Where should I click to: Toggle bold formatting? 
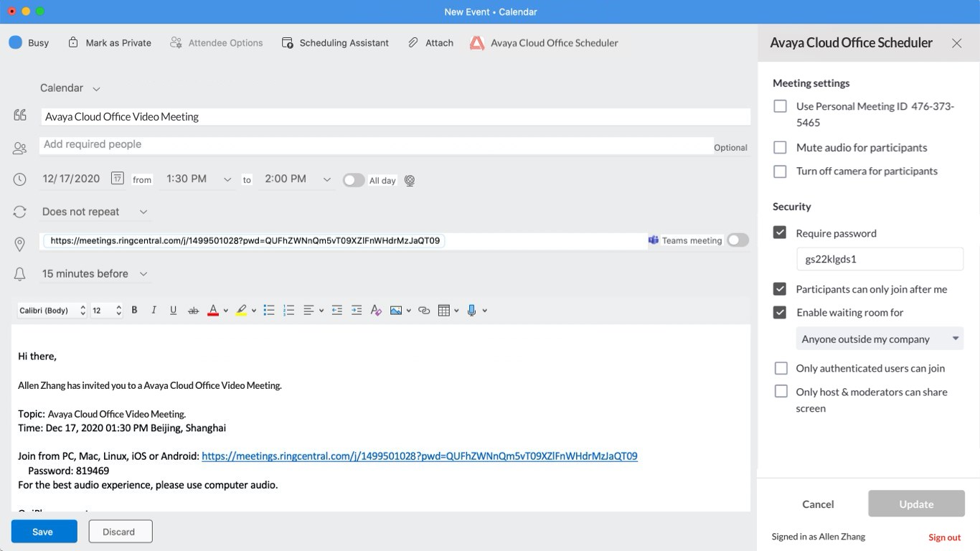click(134, 310)
